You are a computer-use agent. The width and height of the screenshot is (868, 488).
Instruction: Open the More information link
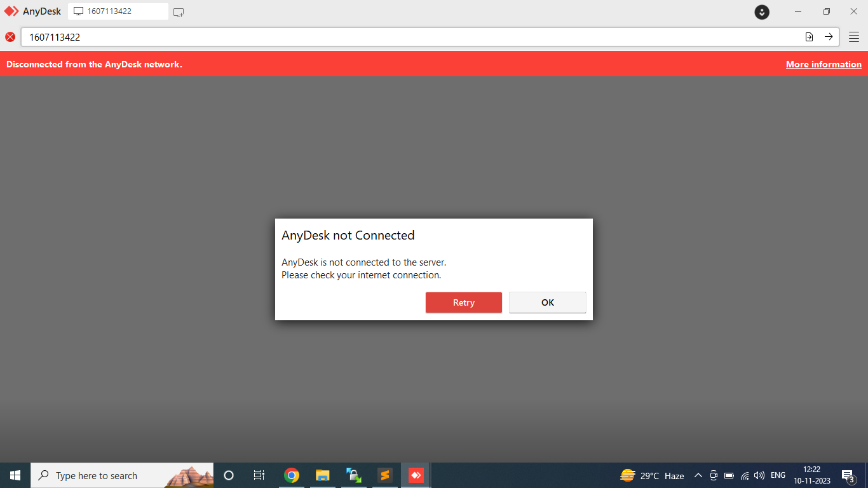coord(824,64)
